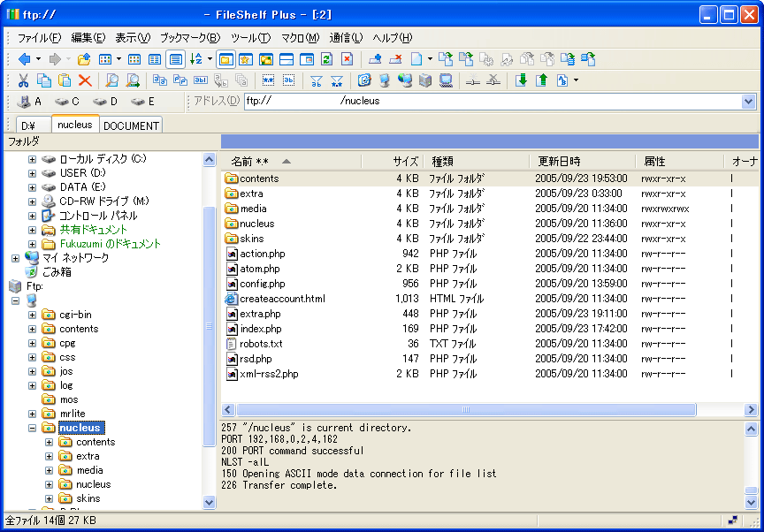Image resolution: width=764 pixels, height=532 pixels.
Task: Click the filter funnel with 'ab' icon
Action: tap(316, 80)
